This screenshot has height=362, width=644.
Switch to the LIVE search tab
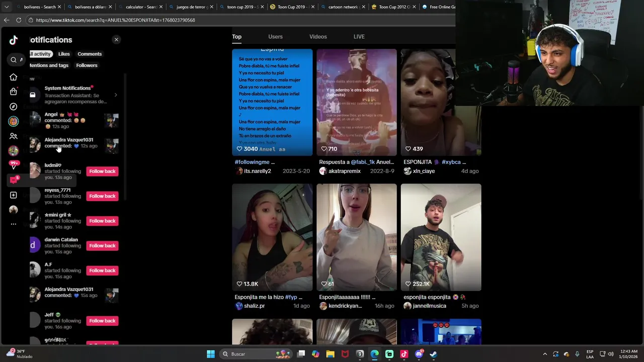[359, 37]
